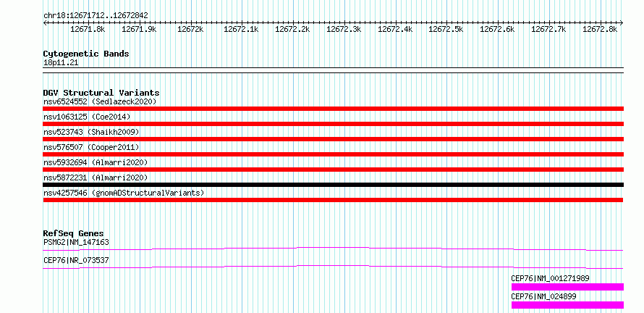Click the 12671.9k ruler tick label
The image size is (644, 313).
point(139,29)
